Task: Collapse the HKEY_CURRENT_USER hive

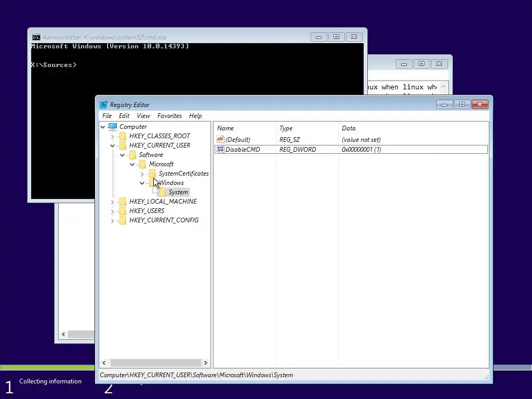Action: tap(112, 145)
